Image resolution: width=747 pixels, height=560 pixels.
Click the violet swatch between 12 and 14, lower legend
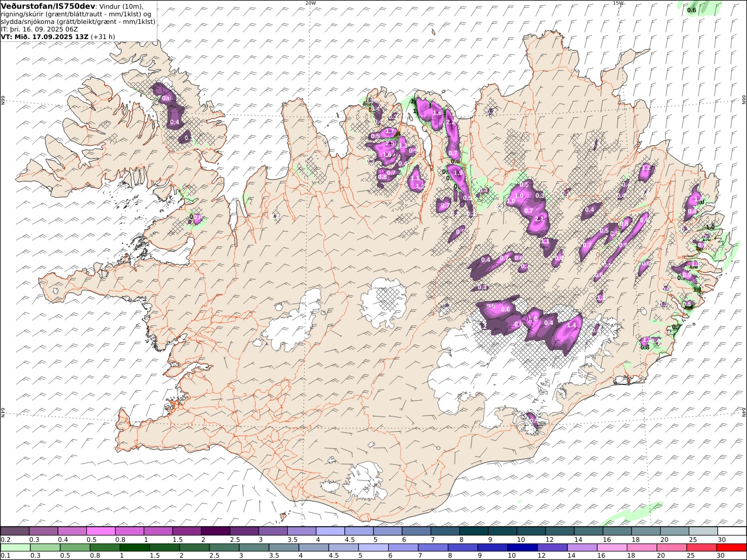click(551, 548)
